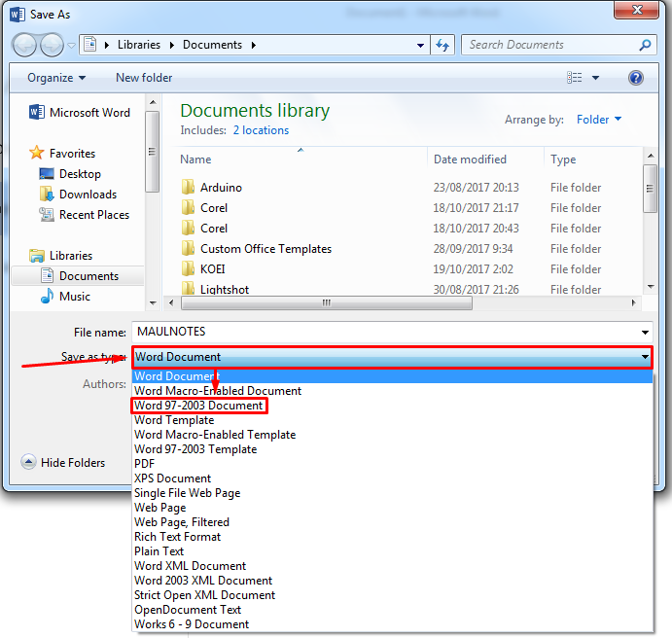
Task: Click the document icon in address bar
Action: pos(90,44)
